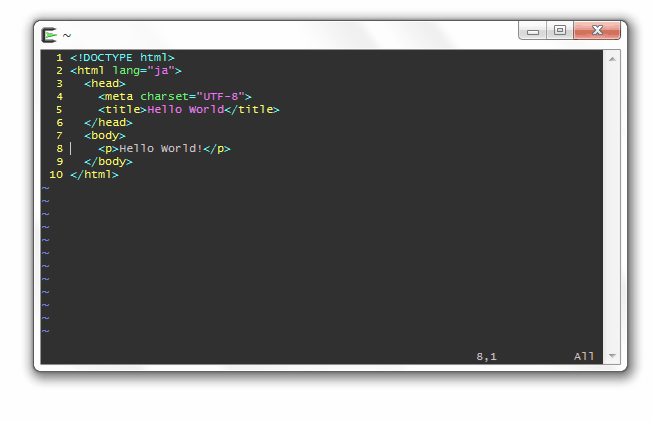Click the Hello World! paragraph text
This screenshot has height=421, width=652.
[x=161, y=149]
